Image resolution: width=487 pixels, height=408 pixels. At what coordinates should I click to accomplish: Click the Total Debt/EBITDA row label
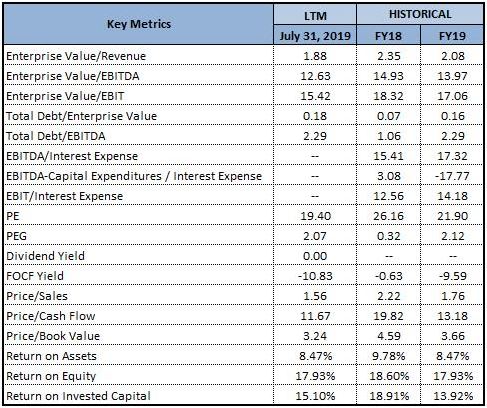pyautogui.click(x=56, y=136)
